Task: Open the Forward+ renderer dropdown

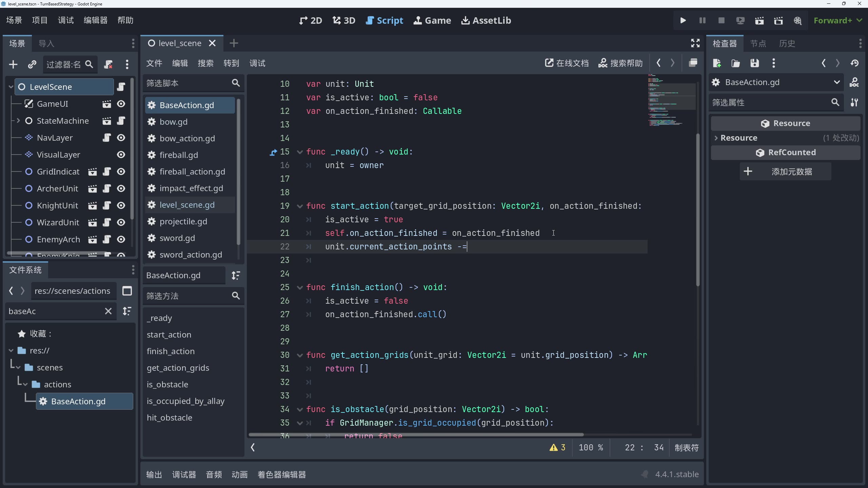Action: (837, 20)
